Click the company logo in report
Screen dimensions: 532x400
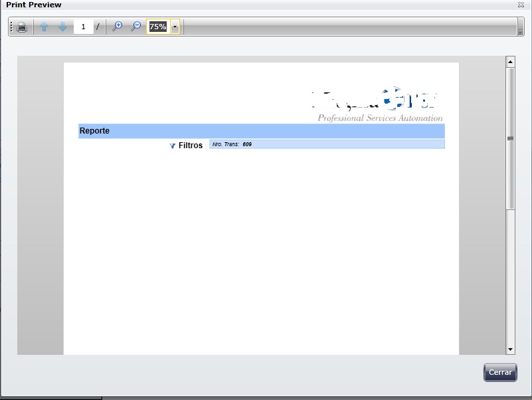click(x=377, y=104)
